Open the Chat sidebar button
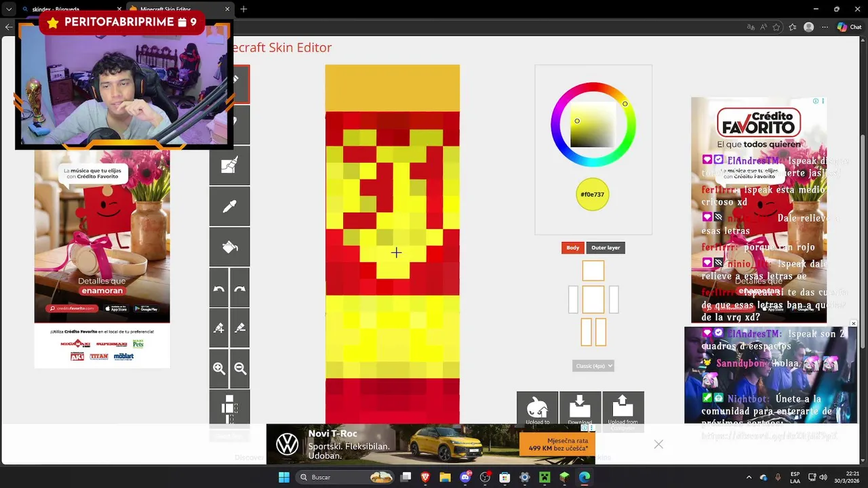868x488 pixels. [850, 27]
